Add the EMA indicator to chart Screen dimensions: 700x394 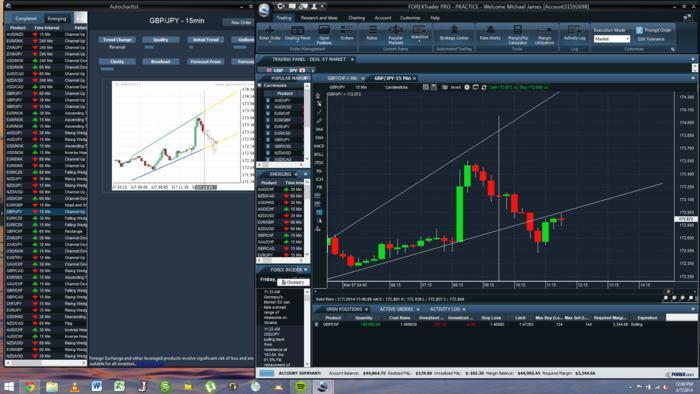[x=319, y=138]
